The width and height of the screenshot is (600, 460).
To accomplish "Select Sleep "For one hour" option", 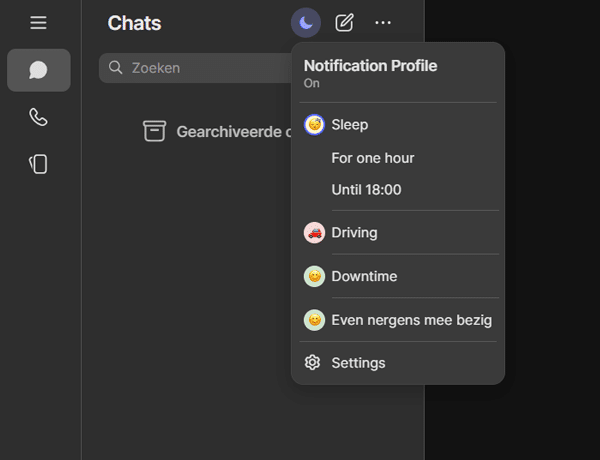I will click(x=372, y=158).
